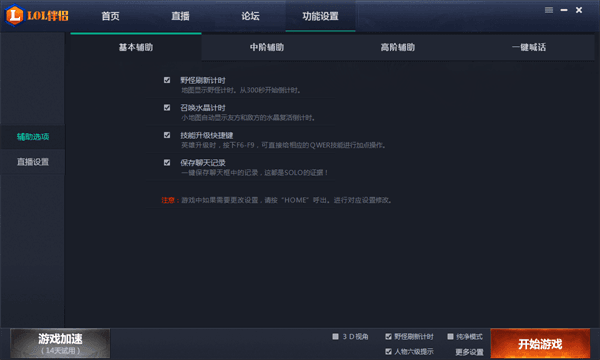Enable the 纯净模式 checkbox
The width and height of the screenshot is (600, 360).
point(450,337)
